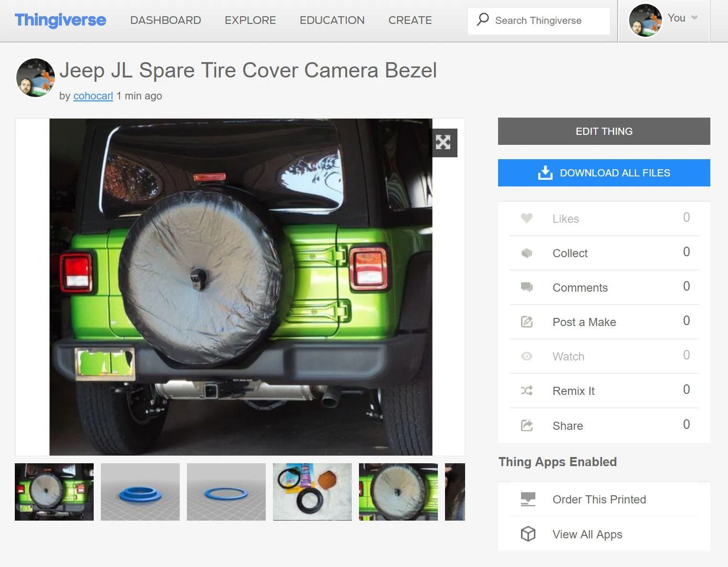Open the Comments link
The image size is (728, 567).
pyautogui.click(x=580, y=288)
